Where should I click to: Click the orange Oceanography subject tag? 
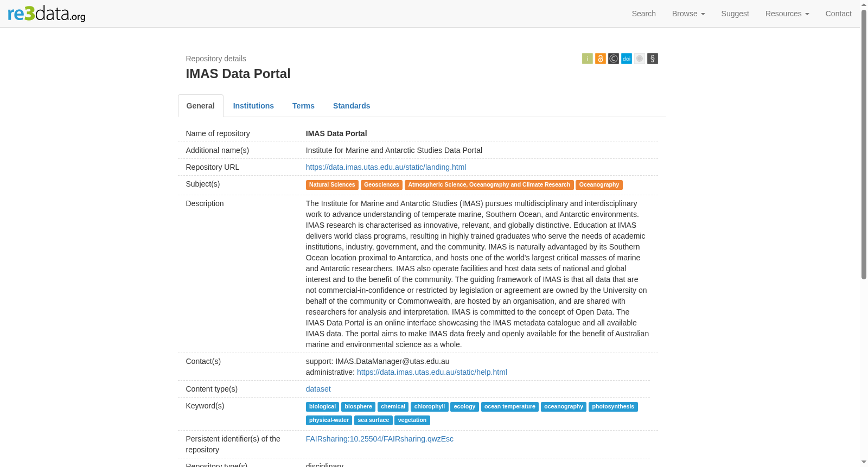[x=599, y=185]
